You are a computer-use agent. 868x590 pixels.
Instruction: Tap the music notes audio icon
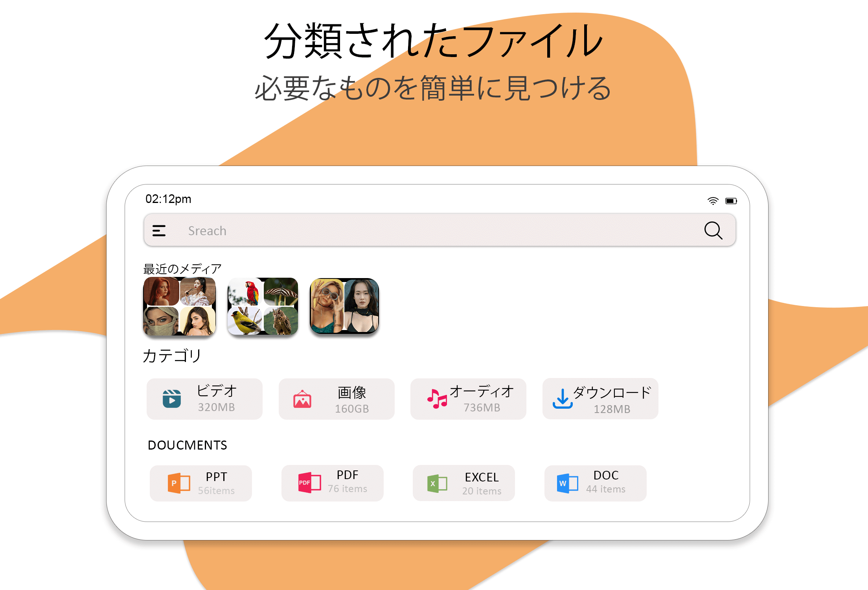437,399
